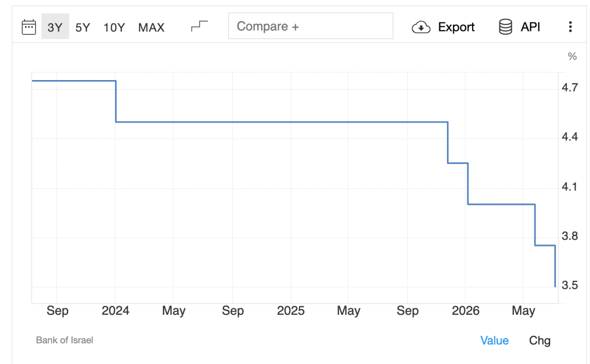The image size is (590, 364).
Task: Click the Compare + input field
Action: 311,26
